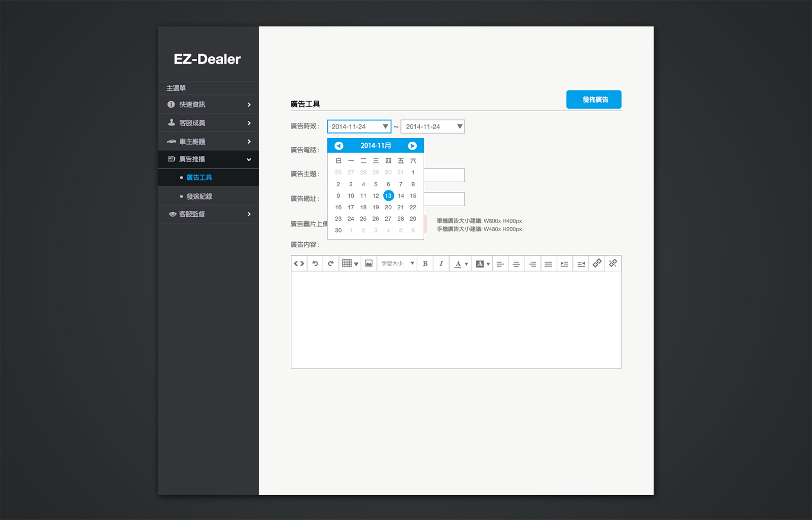Click the 發佈廣告 publish button
The image size is (812, 520).
coord(594,100)
